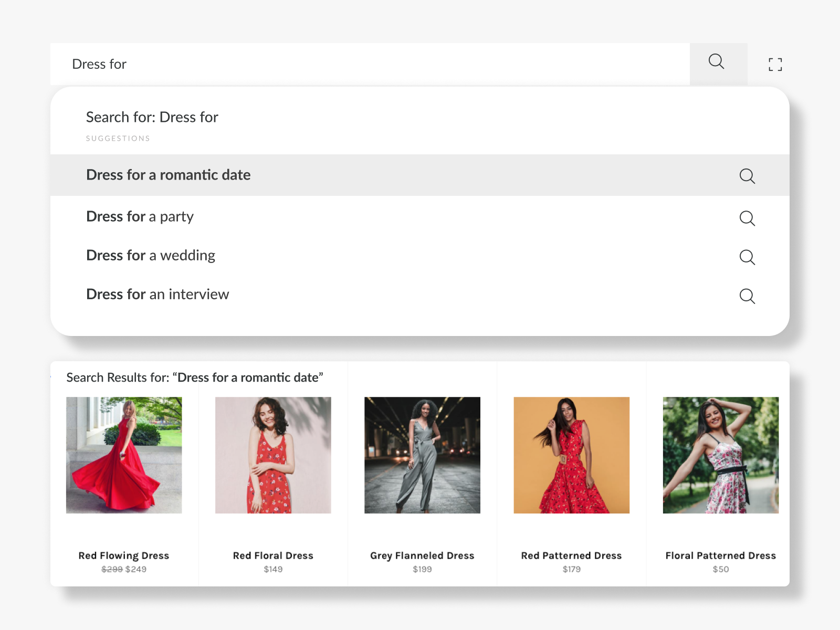Toggle fullscreen with the expand icon

point(775,65)
